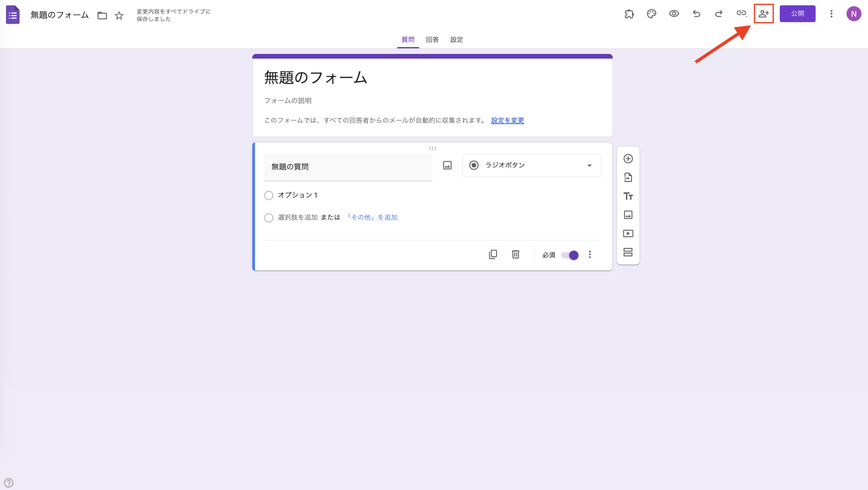Open the question's three-dot options menu
Image resolution: width=868 pixels, height=490 pixels.
(590, 254)
